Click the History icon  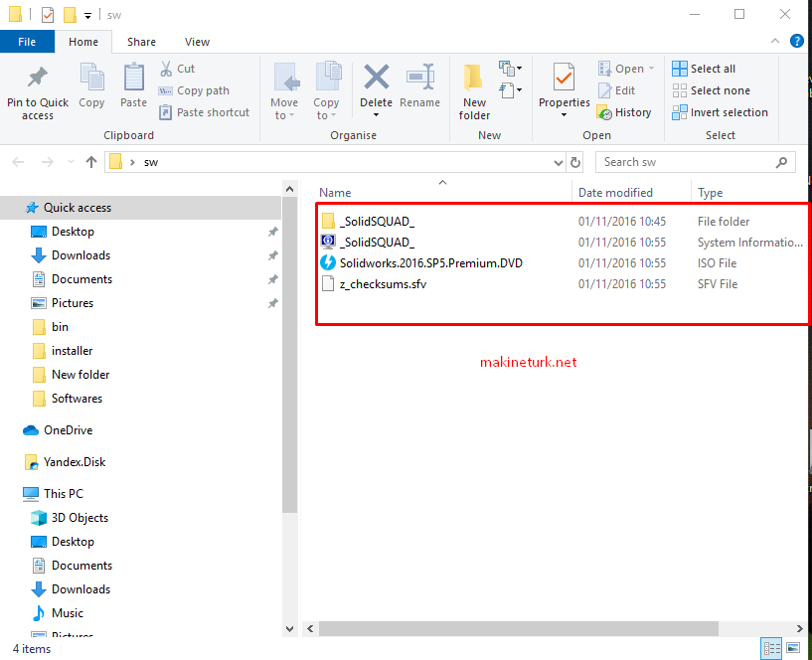605,112
